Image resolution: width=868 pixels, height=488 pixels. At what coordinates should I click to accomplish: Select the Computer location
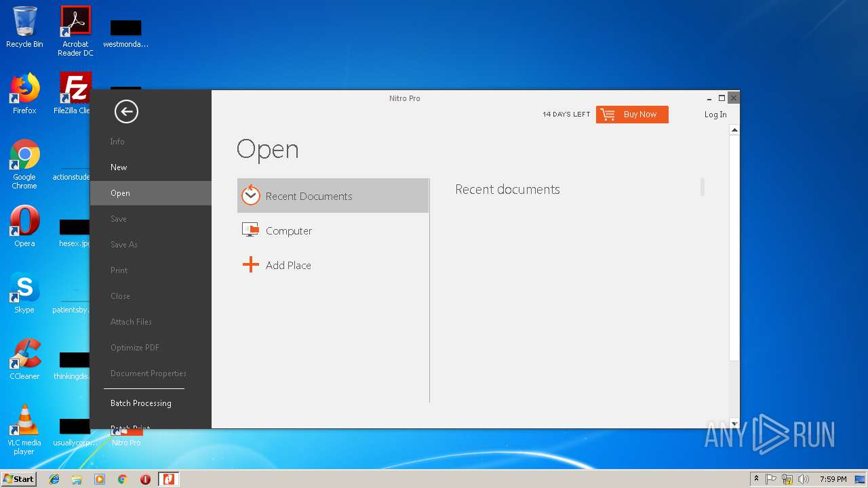(x=333, y=230)
